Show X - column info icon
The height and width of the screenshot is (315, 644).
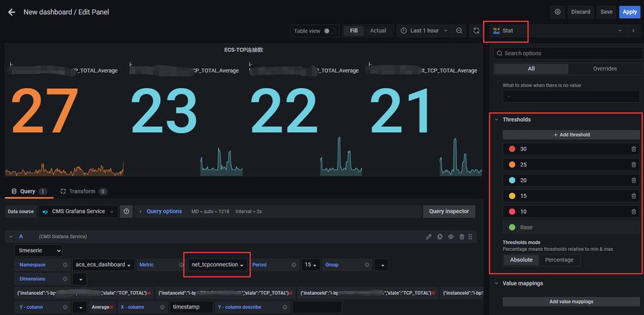pyautogui.click(x=162, y=307)
